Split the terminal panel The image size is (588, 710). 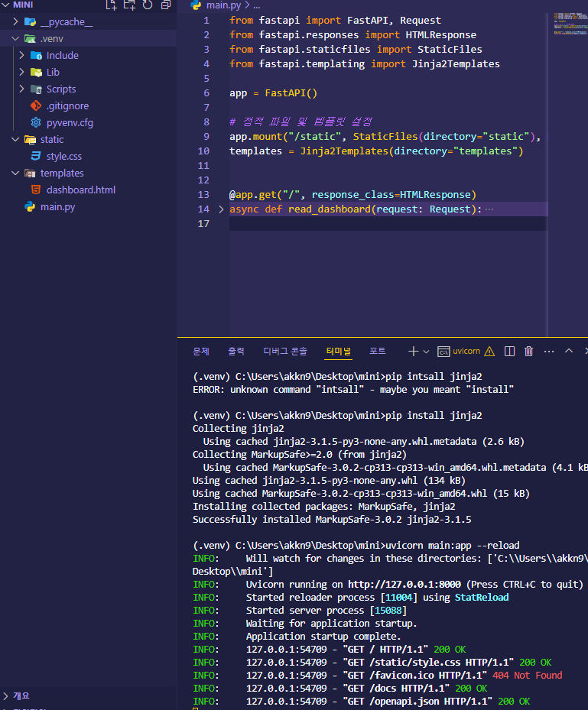[509, 352]
